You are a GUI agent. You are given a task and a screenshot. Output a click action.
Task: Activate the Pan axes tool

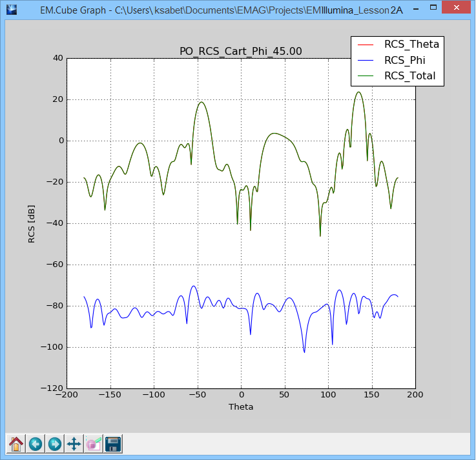74,444
